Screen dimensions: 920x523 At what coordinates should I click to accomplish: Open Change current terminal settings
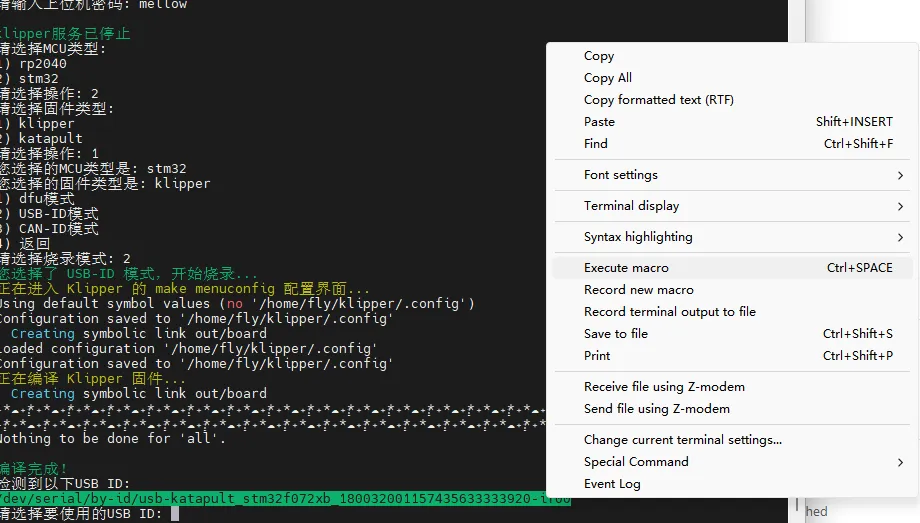pos(682,440)
